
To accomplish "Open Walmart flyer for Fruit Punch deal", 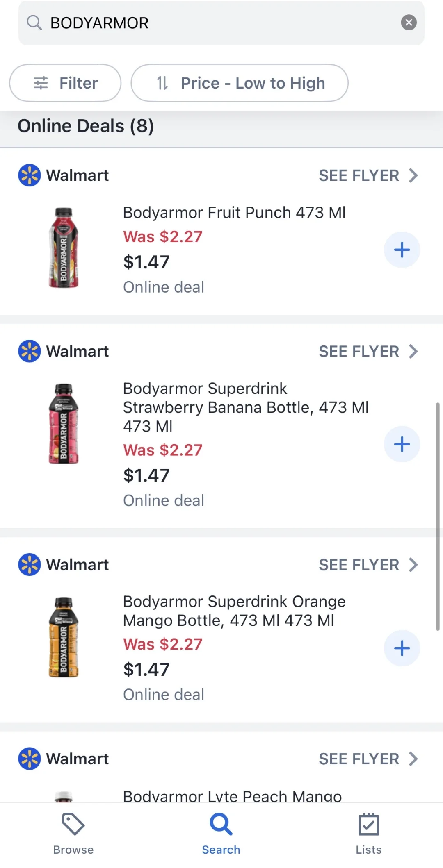I will click(368, 175).
